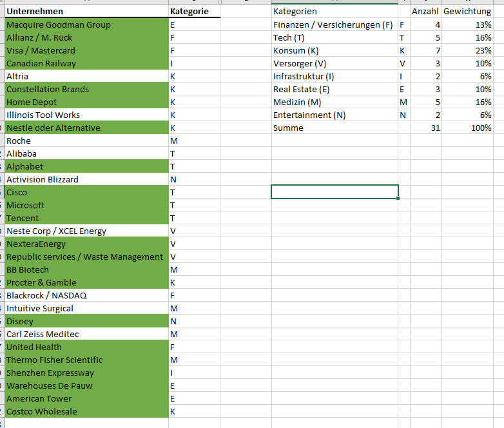Viewport: 504px width, 428px height.
Task: Select the BB Biotech cell
Action: click(x=87, y=269)
